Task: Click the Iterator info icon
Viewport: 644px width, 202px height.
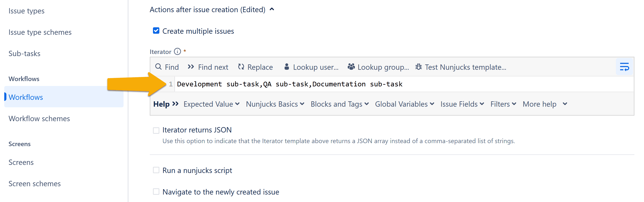Action: click(177, 51)
